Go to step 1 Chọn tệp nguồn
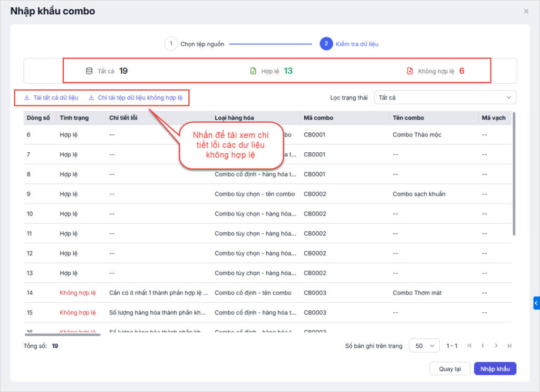 pos(171,44)
